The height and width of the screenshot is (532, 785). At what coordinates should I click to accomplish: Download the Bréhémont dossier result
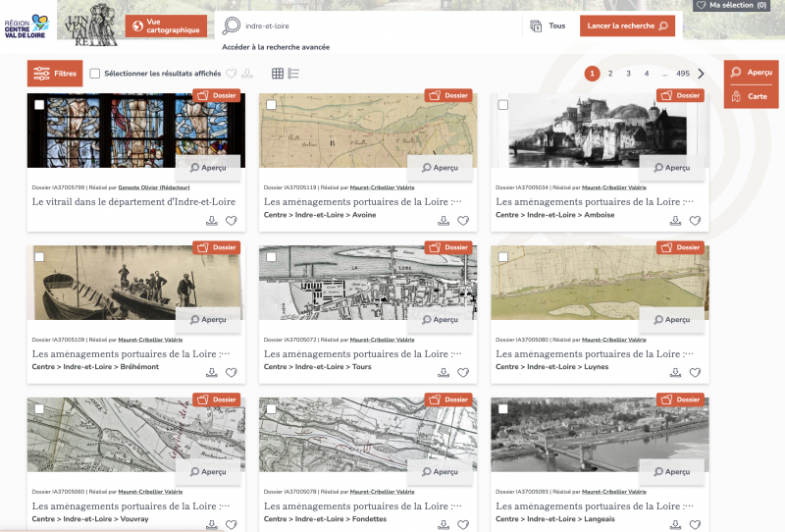(x=212, y=373)
